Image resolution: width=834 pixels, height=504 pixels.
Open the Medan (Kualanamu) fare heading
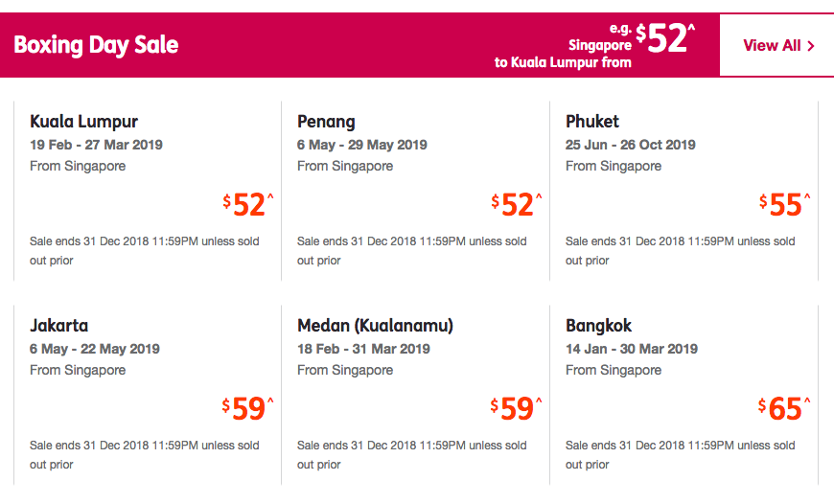click(375, 326)
